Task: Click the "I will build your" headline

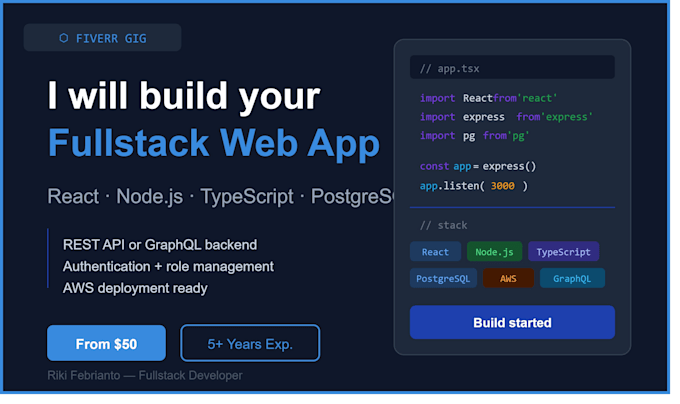Action: pyautogui.click(x=184, y=96)
